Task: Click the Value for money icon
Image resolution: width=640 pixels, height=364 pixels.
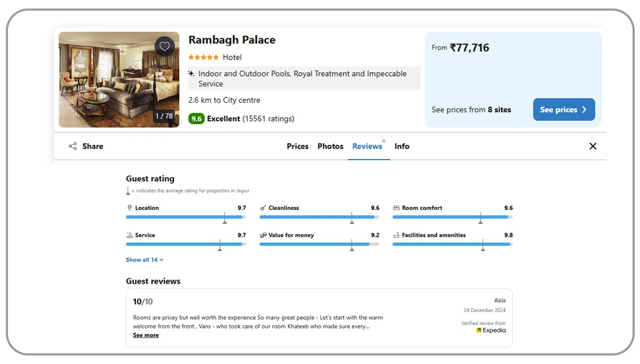Action: [x=262, y=235]
